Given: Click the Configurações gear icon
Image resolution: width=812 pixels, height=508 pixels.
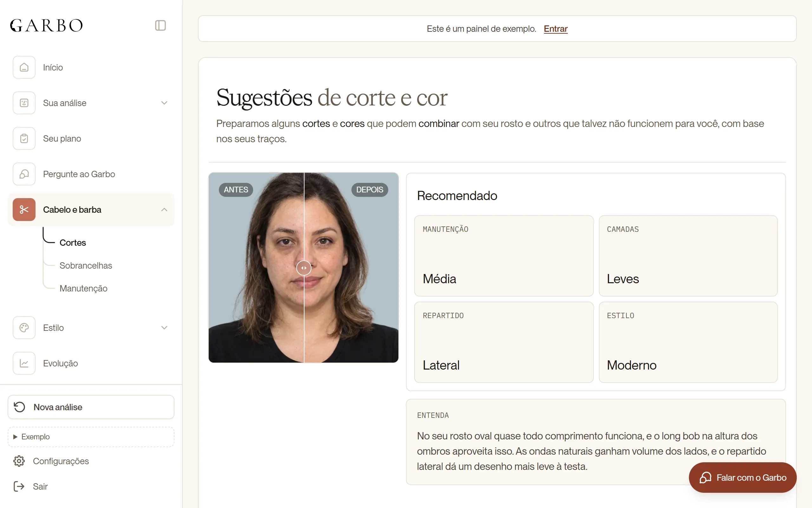Looking at the screenshot, I should click(x=19, y=461).
